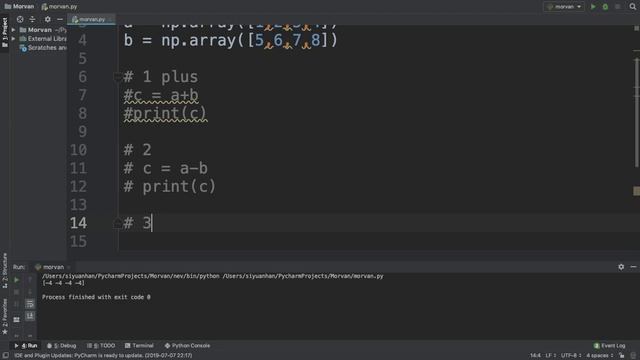Viewport: 640px width, 360px height.
Task: Open Project panel settings gear
Action: (47, 19)
